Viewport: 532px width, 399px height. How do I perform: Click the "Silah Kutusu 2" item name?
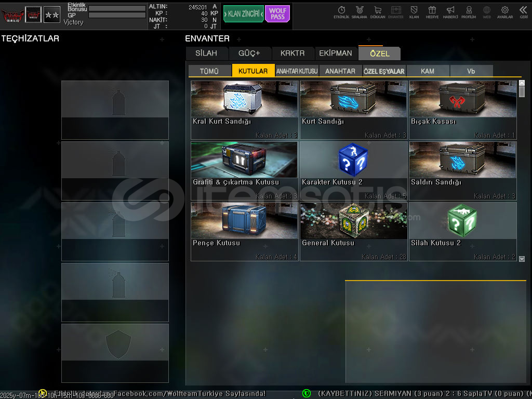coord(436,243)
